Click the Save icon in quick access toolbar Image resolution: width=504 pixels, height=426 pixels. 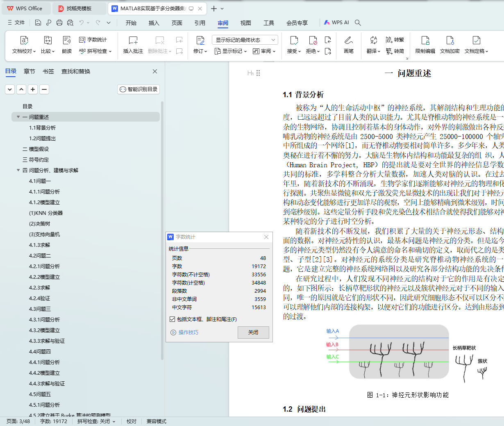point(38,23)
